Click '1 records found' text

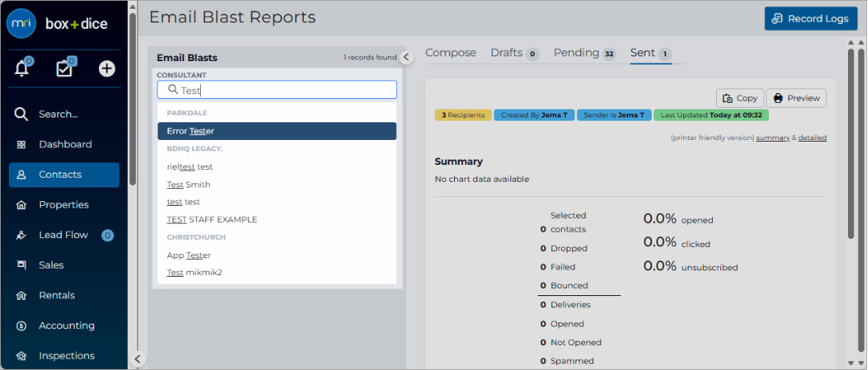click(370, 57)
